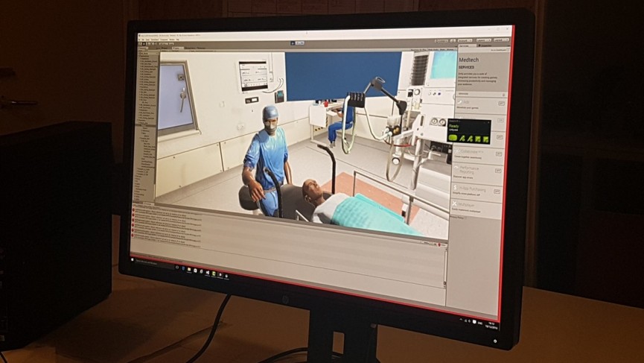644x363 pixels.
Task: Start Play mode with the Play button
Action: pyautogui.click(x=293, y=43)
